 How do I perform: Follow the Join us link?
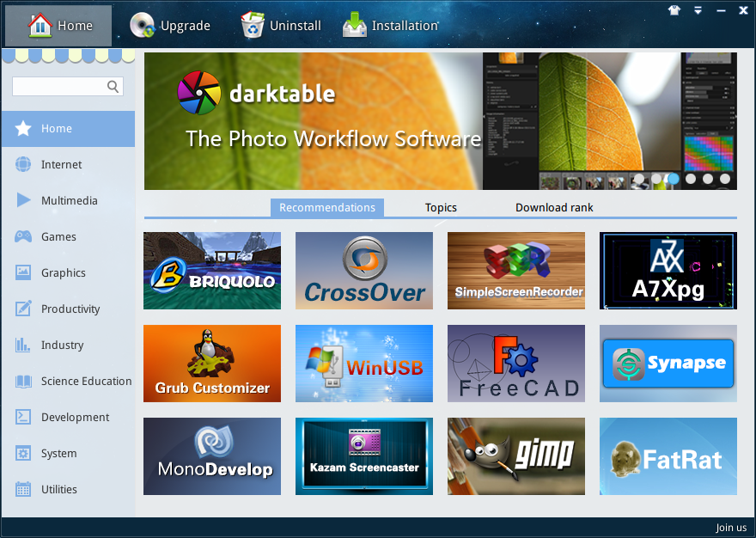pos(731,528)
